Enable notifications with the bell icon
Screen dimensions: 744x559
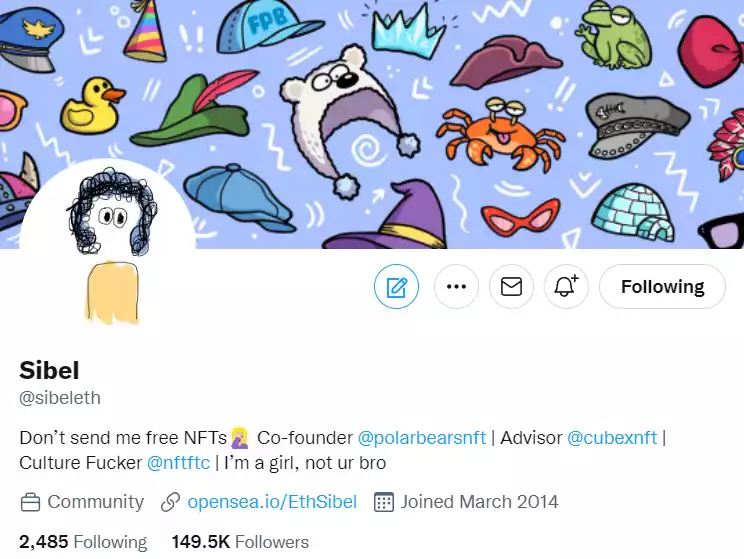pos(566,288)
